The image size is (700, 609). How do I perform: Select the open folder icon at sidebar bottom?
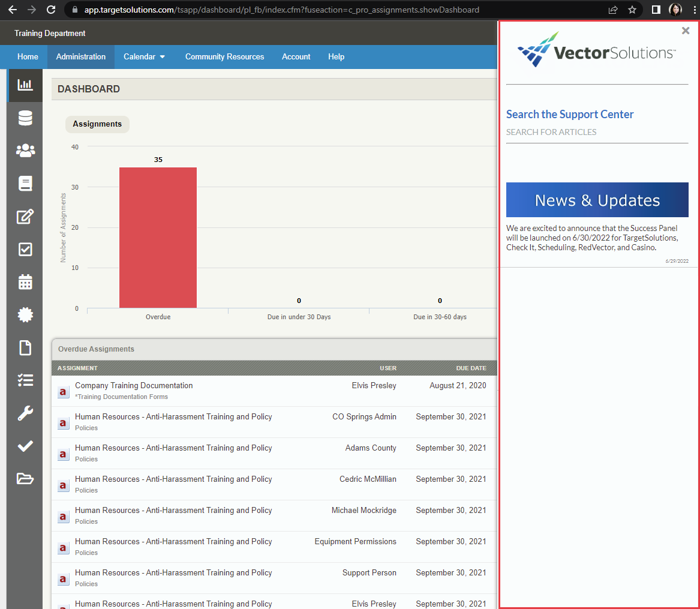(25, 479)
